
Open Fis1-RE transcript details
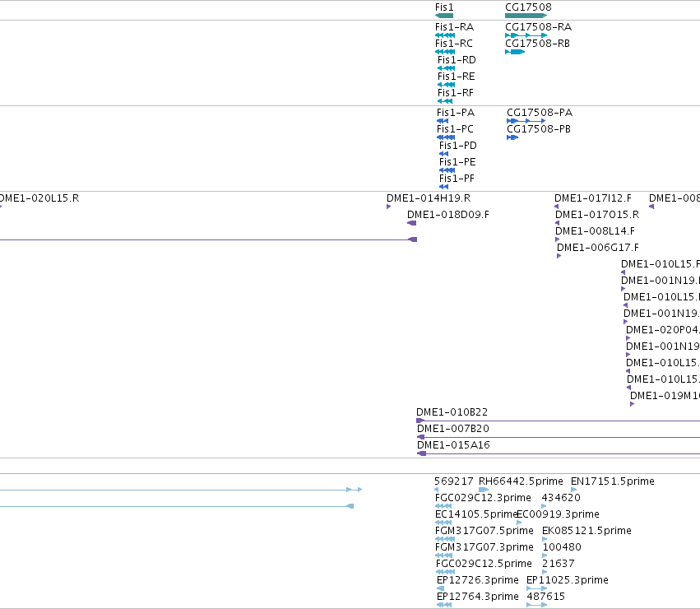(457, 77)
